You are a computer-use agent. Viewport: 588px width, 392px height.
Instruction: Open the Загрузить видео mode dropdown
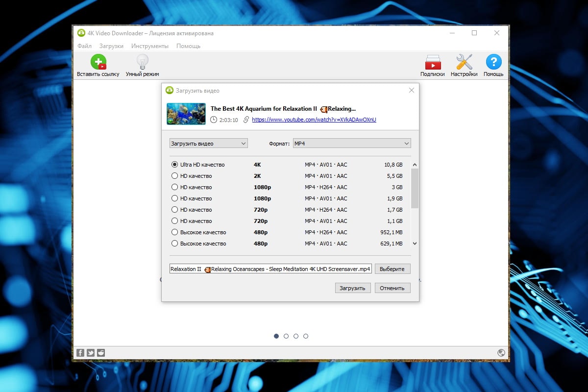point(209,144)
